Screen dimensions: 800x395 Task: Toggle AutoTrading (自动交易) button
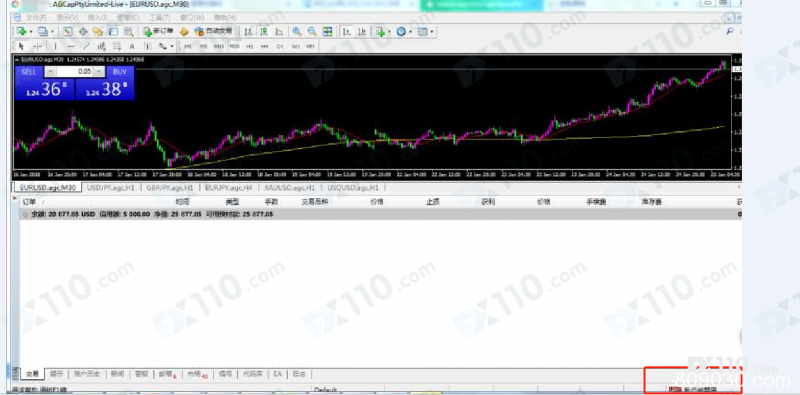coord(214,32)
